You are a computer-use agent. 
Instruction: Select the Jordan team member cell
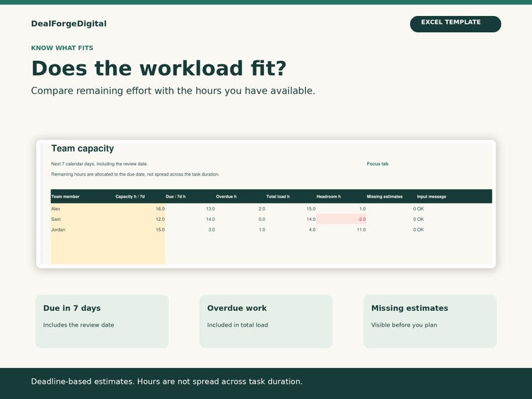tap(58, 230)
